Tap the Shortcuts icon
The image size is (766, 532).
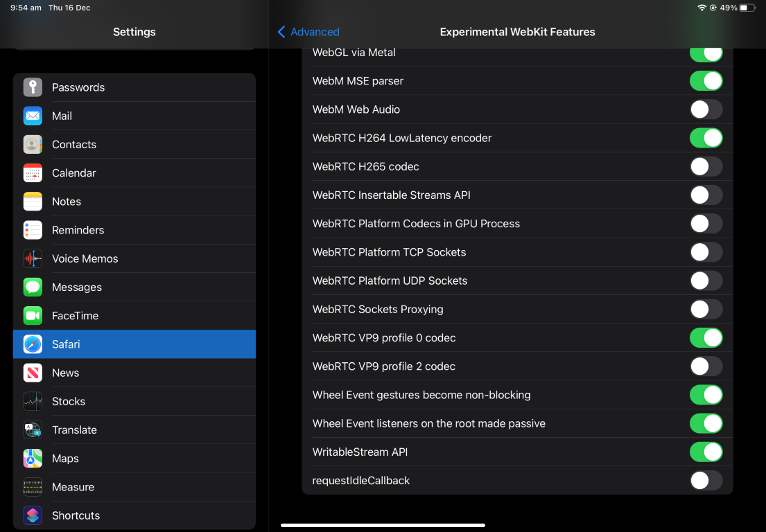pos(33,515)
